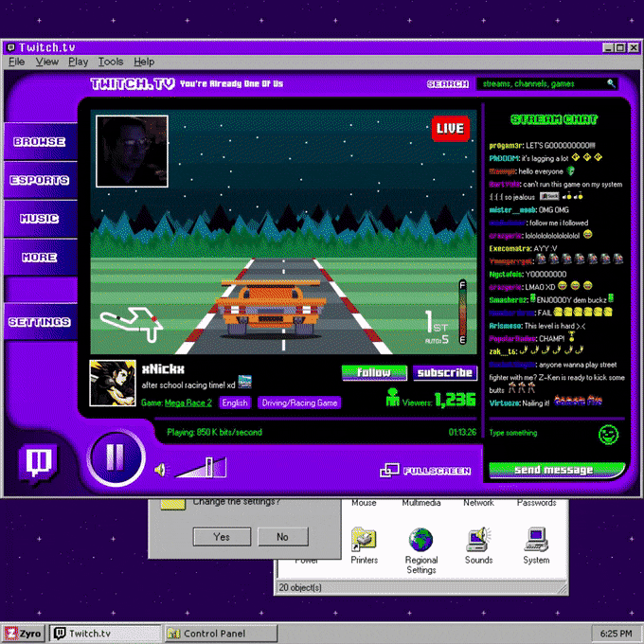644x644 pixels.
Task: Open the emoji smiley picker in chat
Action: [608, 435]
